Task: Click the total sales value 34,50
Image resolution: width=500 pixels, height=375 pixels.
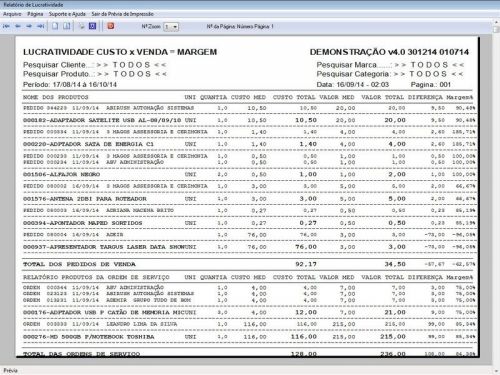Action: (395, 264)
